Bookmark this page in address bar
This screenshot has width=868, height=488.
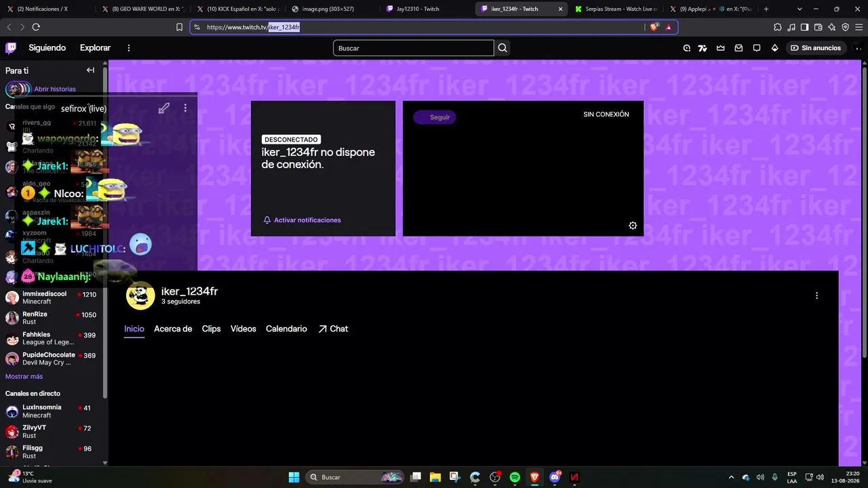(x=179, y=27)
